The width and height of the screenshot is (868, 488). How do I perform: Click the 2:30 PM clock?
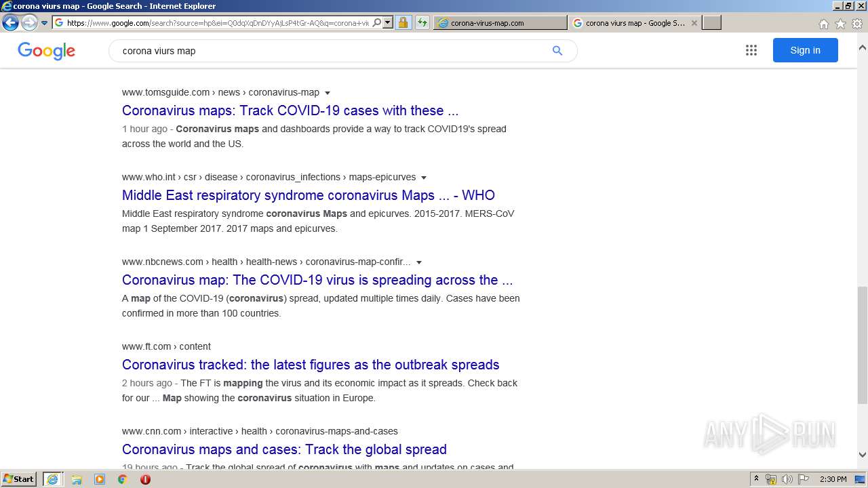click(833, 479)
